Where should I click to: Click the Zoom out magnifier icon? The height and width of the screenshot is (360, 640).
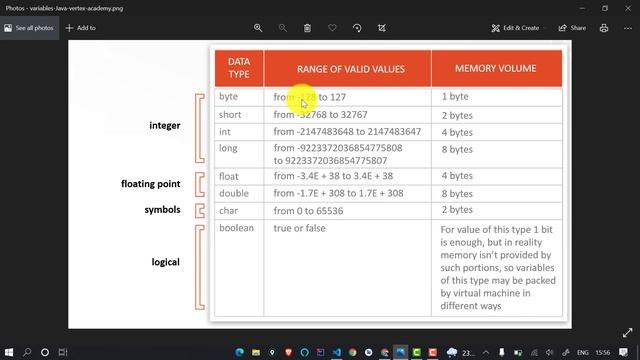tap(282, 28)
